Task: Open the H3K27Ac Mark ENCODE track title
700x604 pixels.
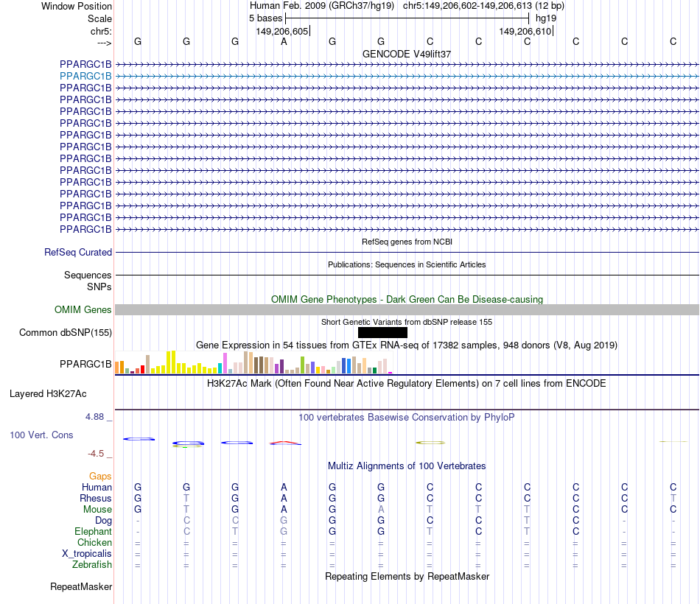Action: [x=407, y=384]
